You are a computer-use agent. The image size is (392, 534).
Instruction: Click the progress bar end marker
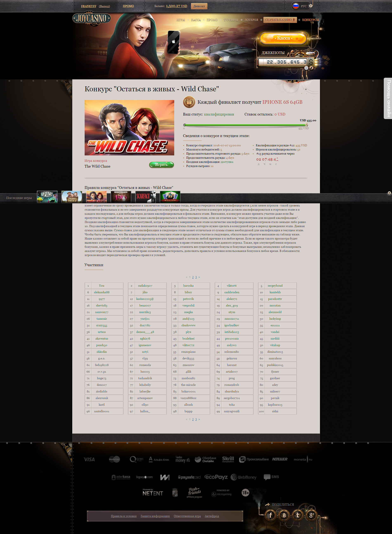pos(306,125)
